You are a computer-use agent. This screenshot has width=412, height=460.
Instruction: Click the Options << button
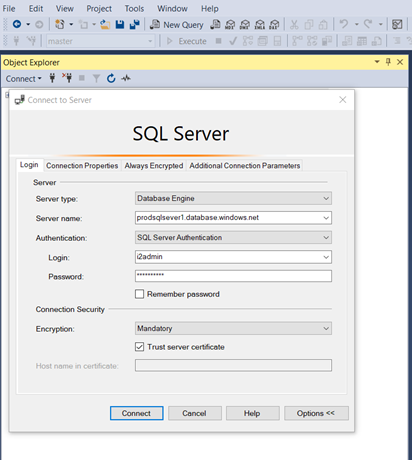click(x=316, y=413)
